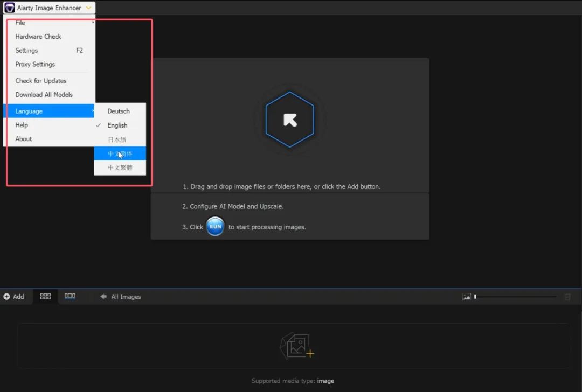Open the Help menu item
Image resolution: width=582 pixels, height=392 pixels.
[48, 125]
